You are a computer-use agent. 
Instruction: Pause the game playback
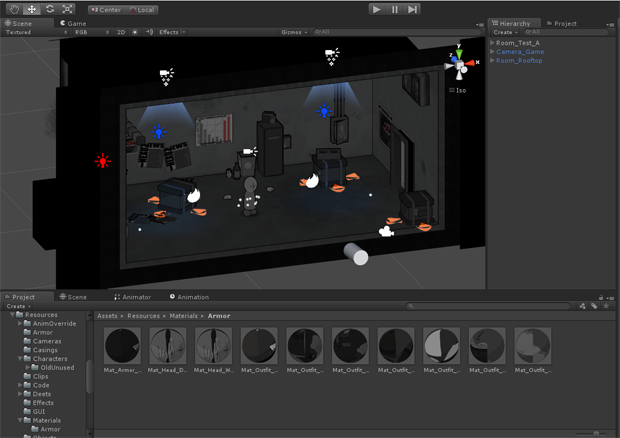coord(394,9)
